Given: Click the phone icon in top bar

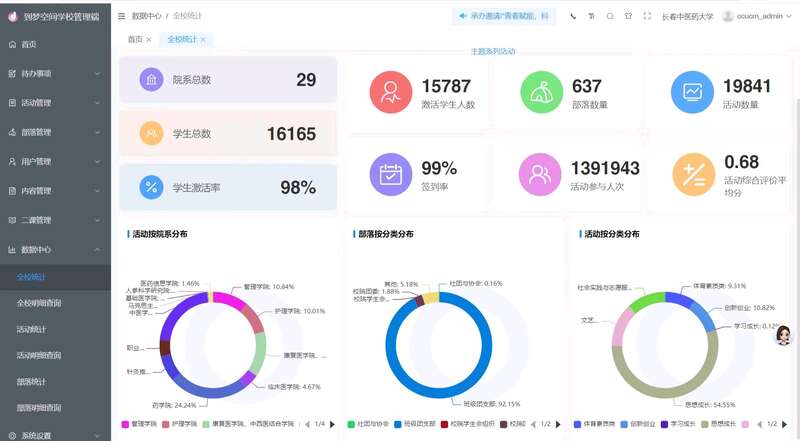Looking at the screenshot, I should [573, 16].
